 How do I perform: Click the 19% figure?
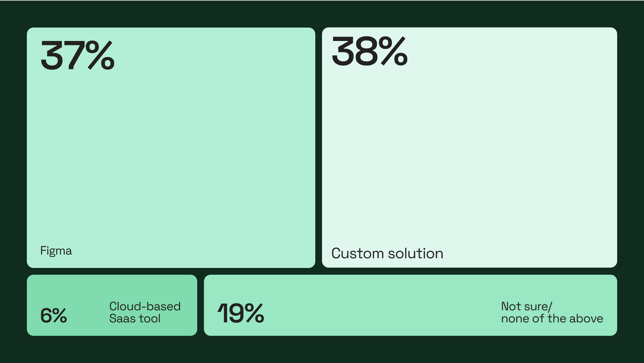241,313
